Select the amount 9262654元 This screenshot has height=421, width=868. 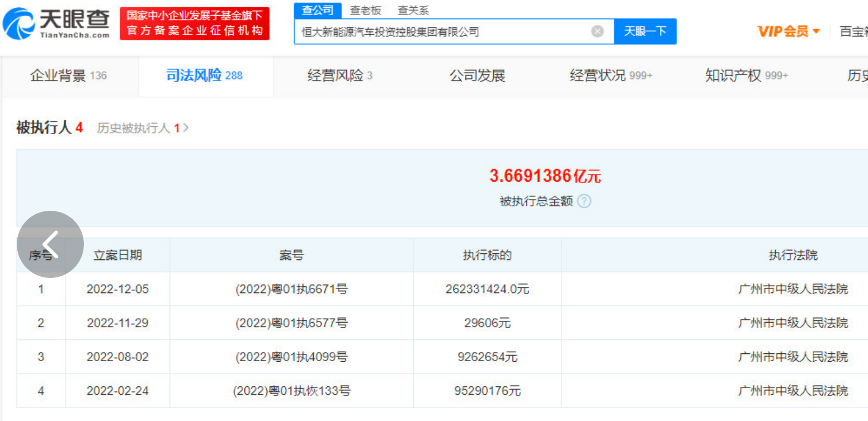[x=487, y=357]
